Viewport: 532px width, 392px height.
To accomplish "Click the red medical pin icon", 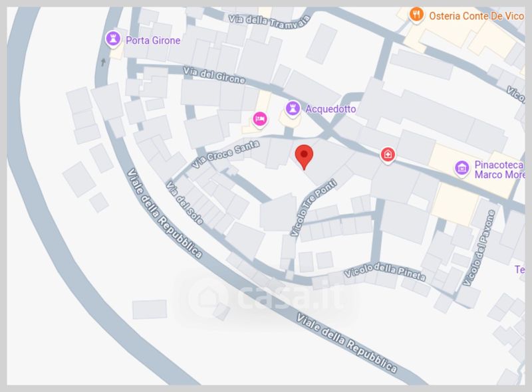I will pos(388,155).
